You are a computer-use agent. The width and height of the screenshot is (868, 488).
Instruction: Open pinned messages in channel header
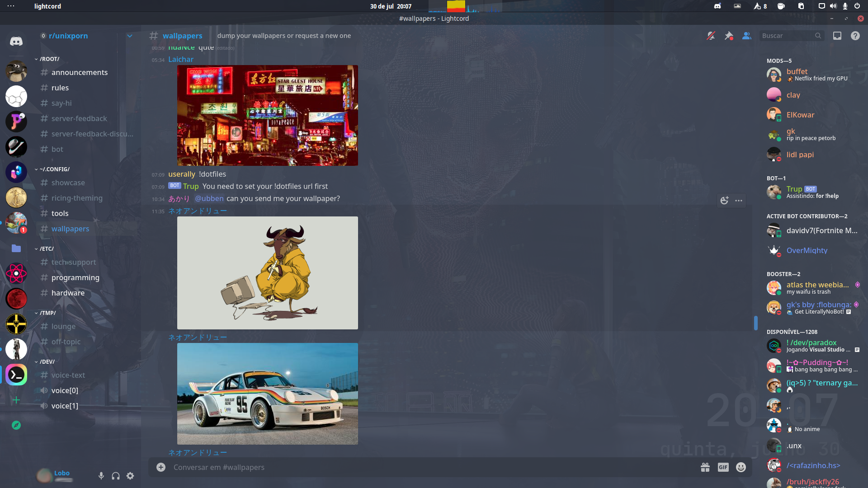tap(729, 36)
